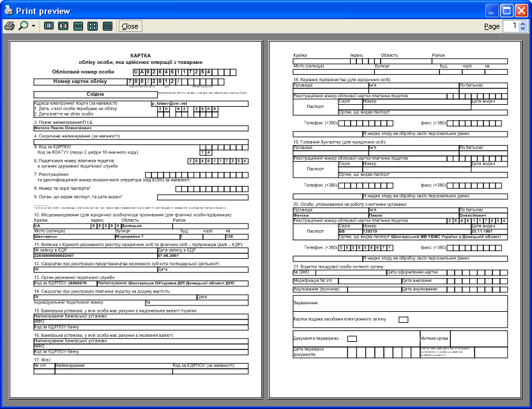Screen dimensions: 532x409
Task: Maximize the Print preview window
Action: (506, 10)
